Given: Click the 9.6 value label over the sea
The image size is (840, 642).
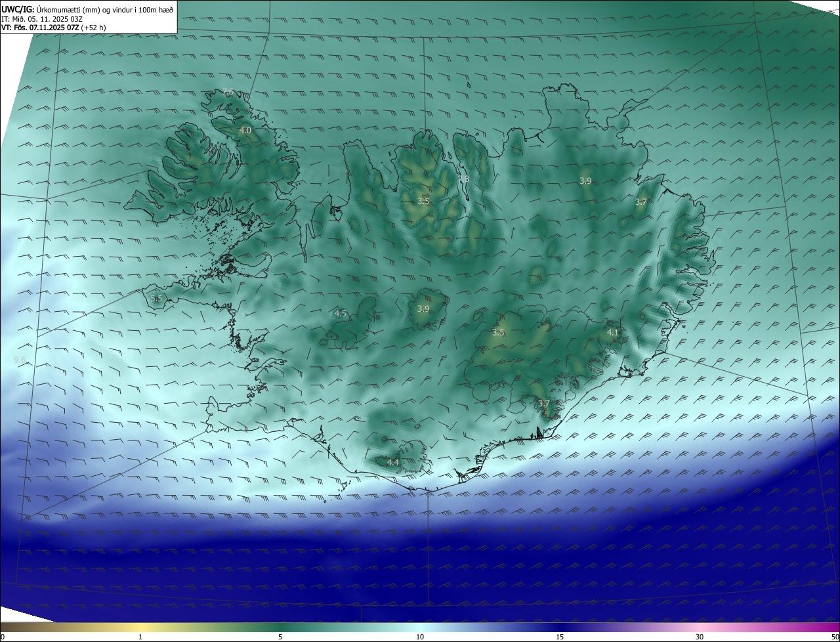Looking at the screenshot, I should (x=20, y=360).
